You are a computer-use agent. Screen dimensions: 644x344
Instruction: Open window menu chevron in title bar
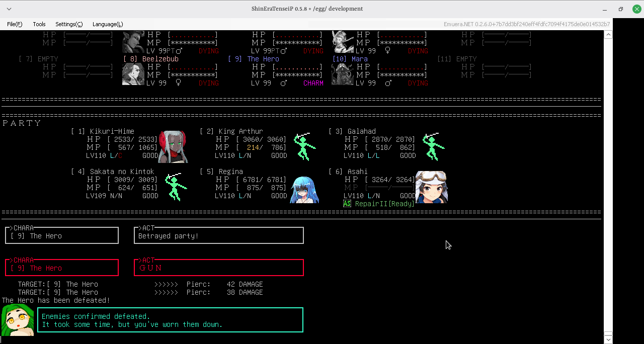click(x=9, y=9)
